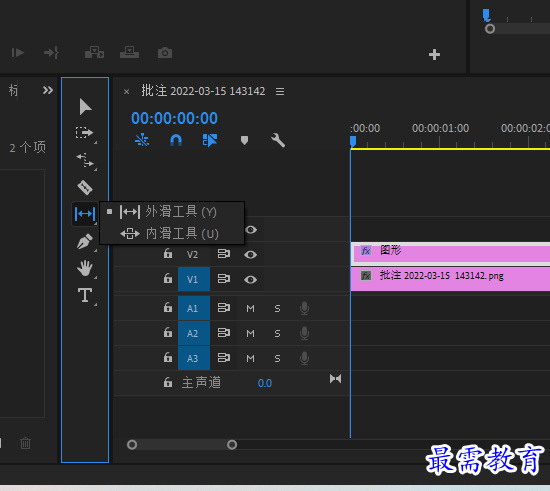Screen dimensions: 550x491
Task: Select the Type (T) tool
Action: pyautogui.click(x=85, y=295)
